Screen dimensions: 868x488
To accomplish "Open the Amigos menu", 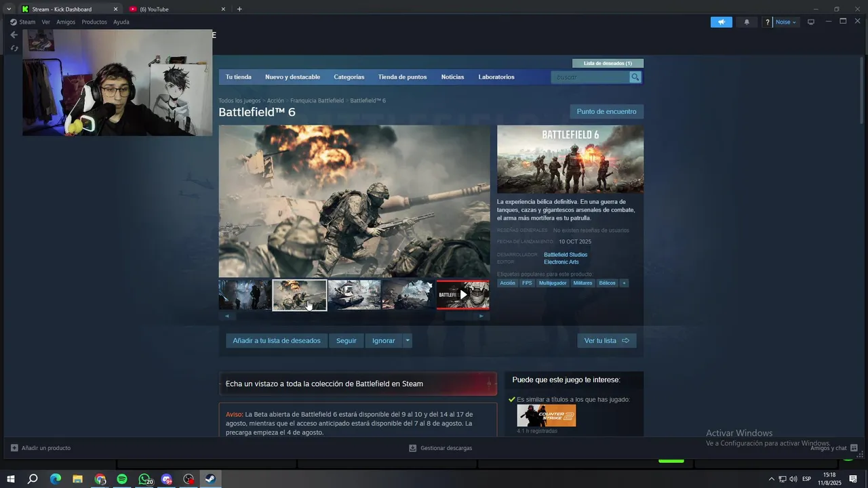I will coord(66,22).
